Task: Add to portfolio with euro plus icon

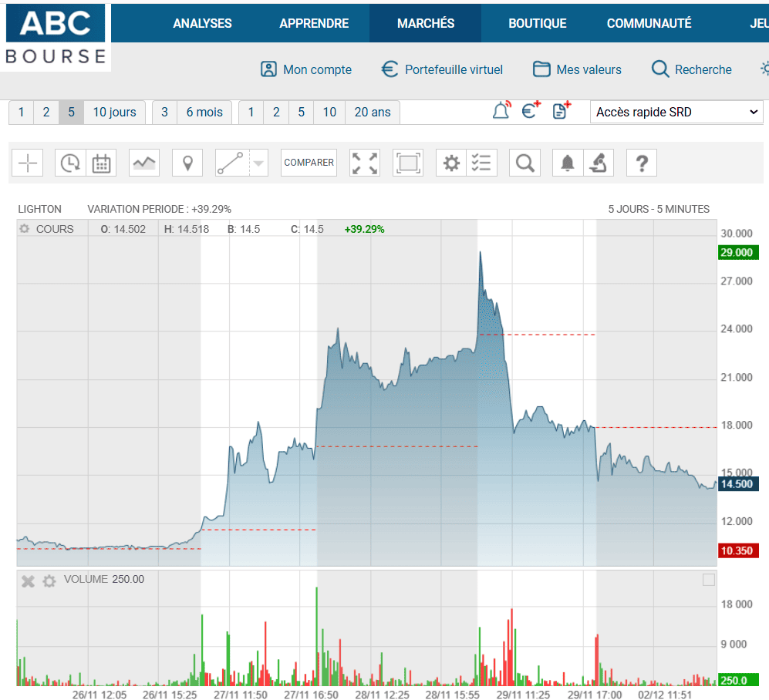Action: [531, 111]
